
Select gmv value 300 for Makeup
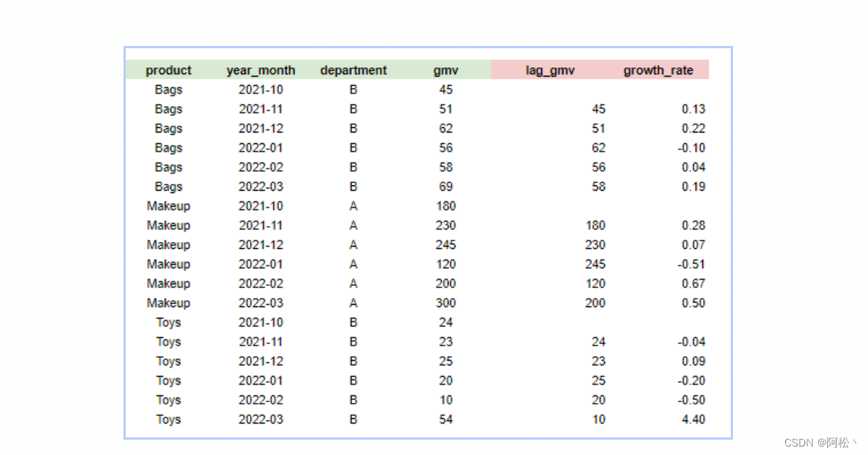pos(446,303)
